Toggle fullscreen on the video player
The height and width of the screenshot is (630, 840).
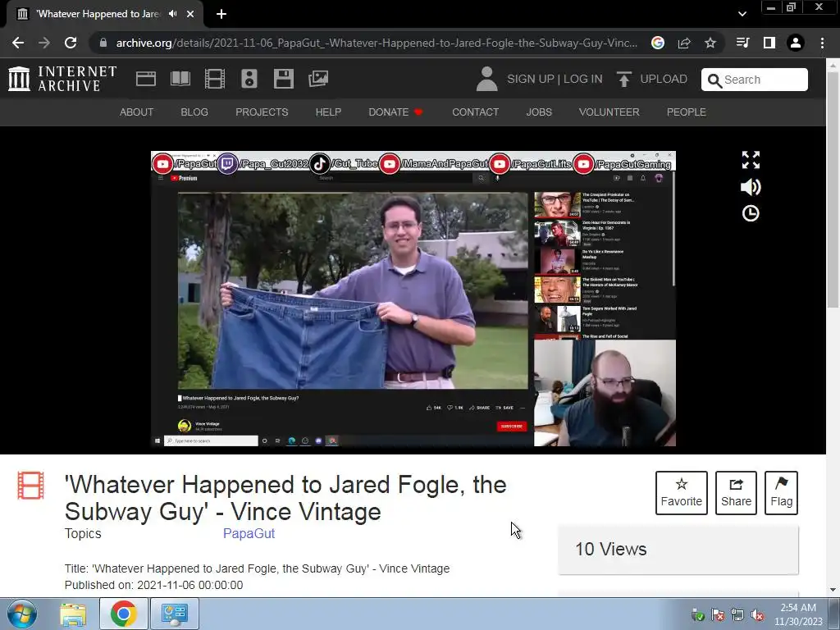pyautogui.click(x=751, y=160)
